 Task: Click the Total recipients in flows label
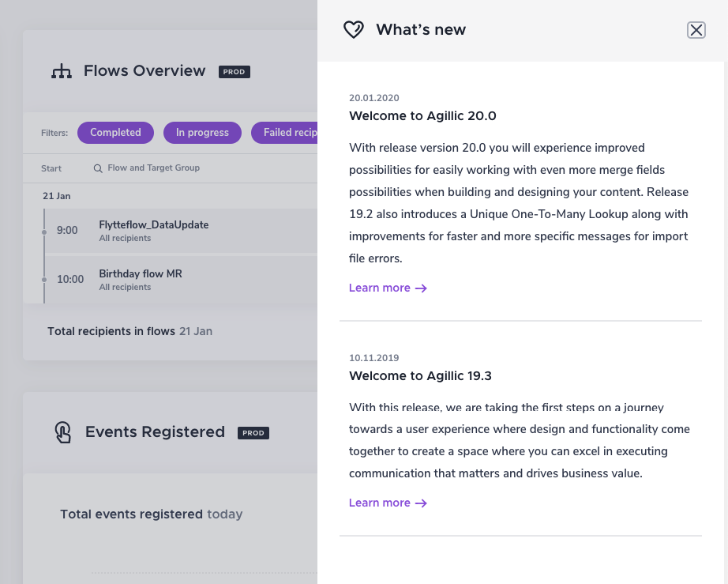tap(111, 331)
